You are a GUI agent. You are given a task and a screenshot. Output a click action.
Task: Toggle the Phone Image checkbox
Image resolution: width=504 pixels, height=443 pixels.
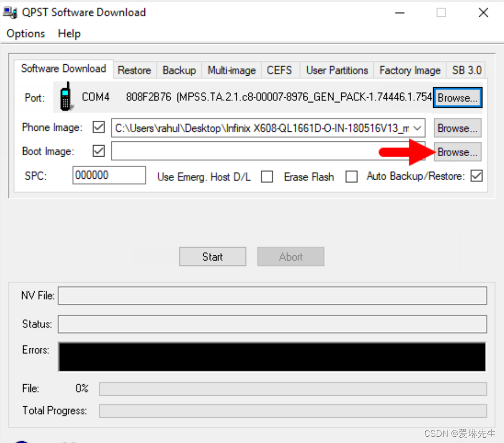99,127
